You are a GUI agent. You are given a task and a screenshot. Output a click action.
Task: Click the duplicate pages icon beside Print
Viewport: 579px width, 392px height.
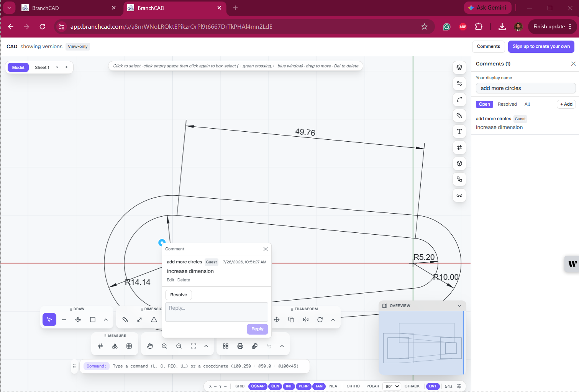tap(255, 346)
